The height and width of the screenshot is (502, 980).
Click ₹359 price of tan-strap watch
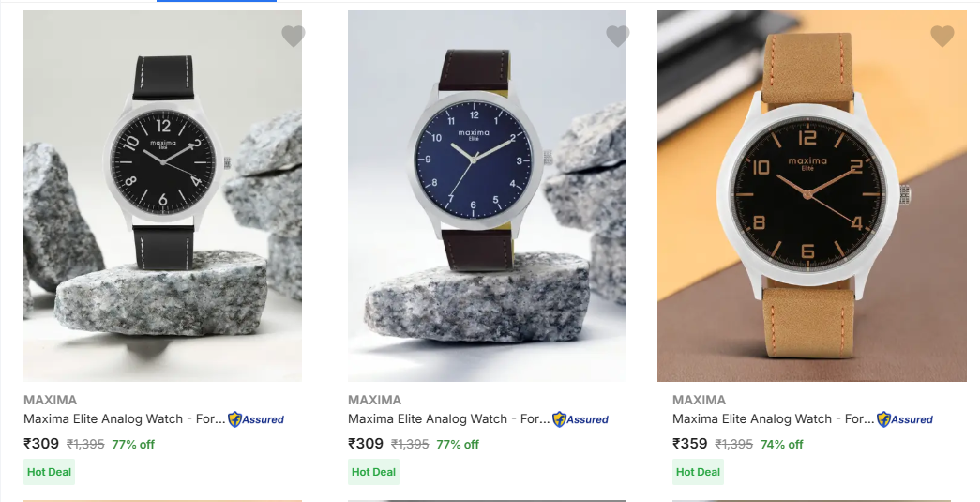pyautogui.click(x=690, y=444)
